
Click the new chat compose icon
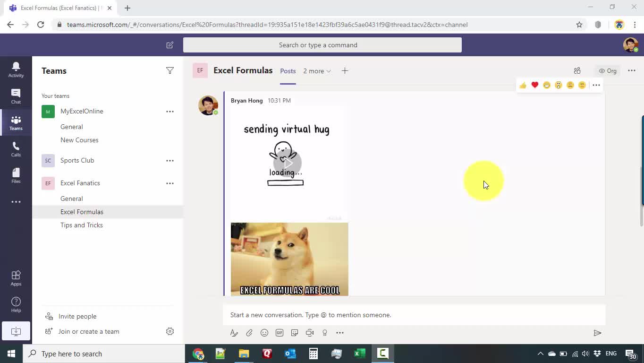tap(169, 45)
